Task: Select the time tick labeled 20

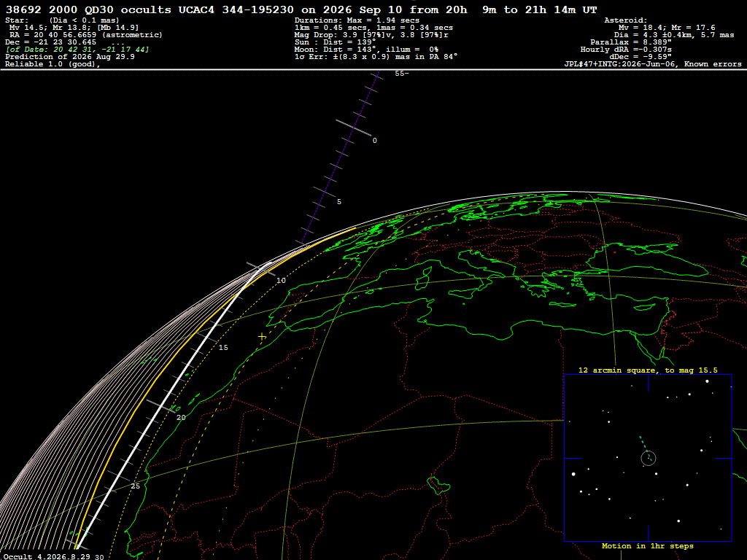Action: [x=181, y=418]
